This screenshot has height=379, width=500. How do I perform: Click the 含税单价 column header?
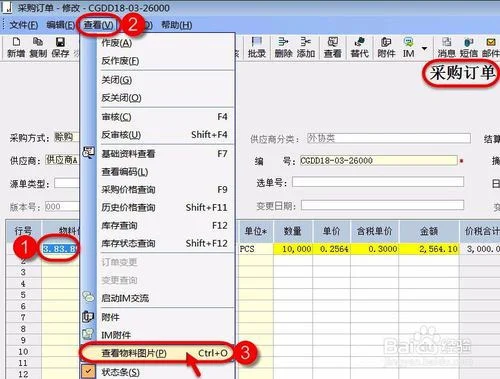(374, 231)
